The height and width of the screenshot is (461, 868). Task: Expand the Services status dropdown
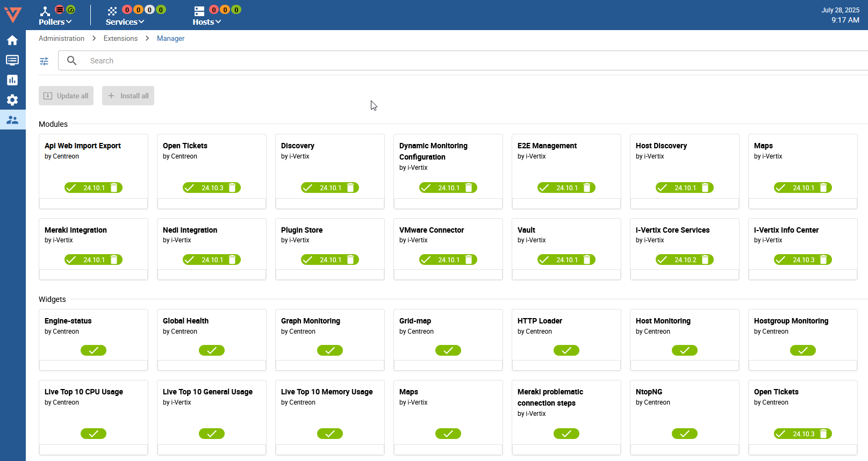pos(125,22)
